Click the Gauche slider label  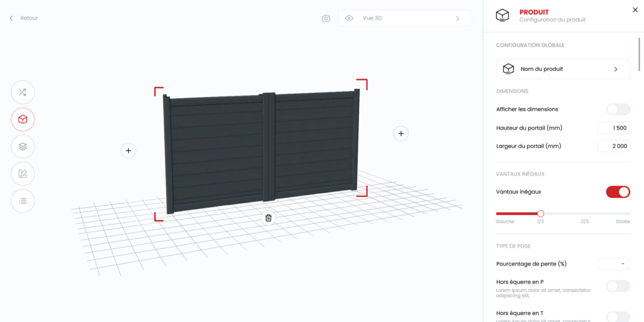click(505, 221)
